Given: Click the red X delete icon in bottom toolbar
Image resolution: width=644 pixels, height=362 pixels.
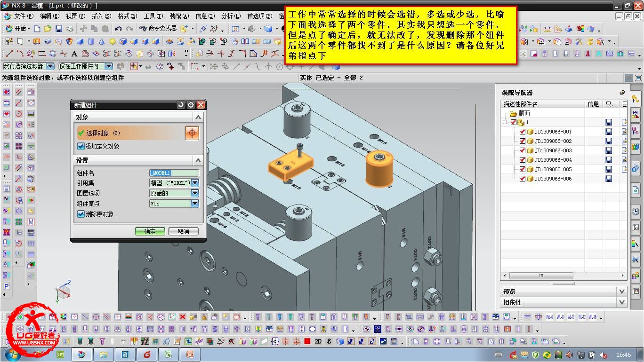Looking at the screenshot, I should click(182, 317).
